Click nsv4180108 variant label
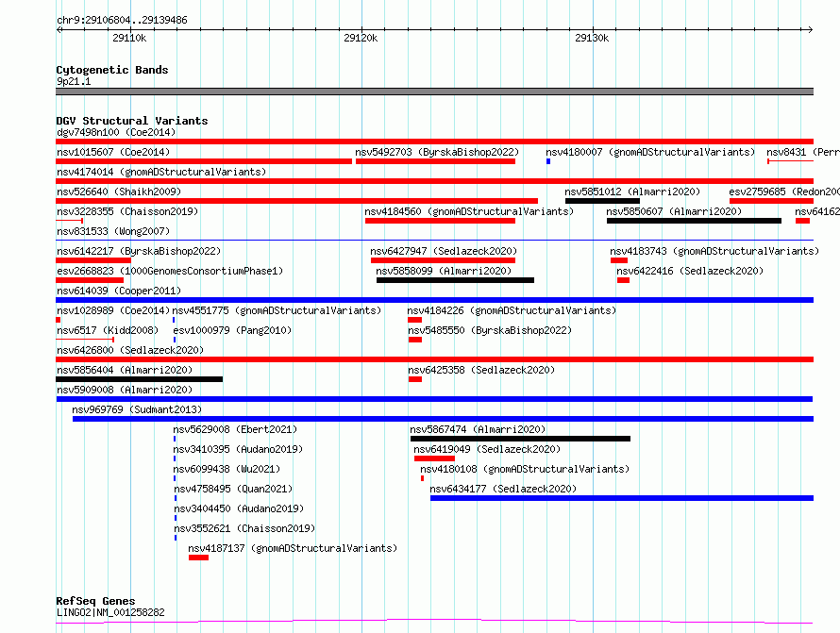 tap(525, 469)
